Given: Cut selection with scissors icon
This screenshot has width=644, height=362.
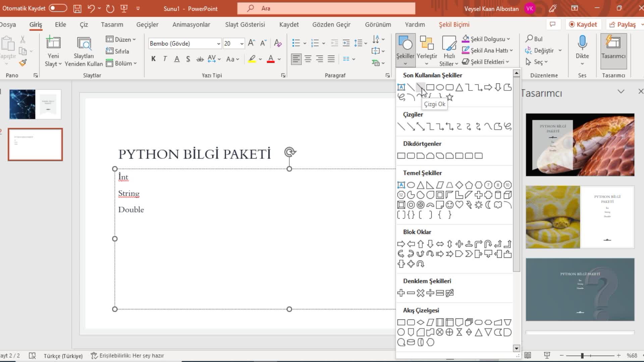Looking at the screenshot, I should 23,39.
